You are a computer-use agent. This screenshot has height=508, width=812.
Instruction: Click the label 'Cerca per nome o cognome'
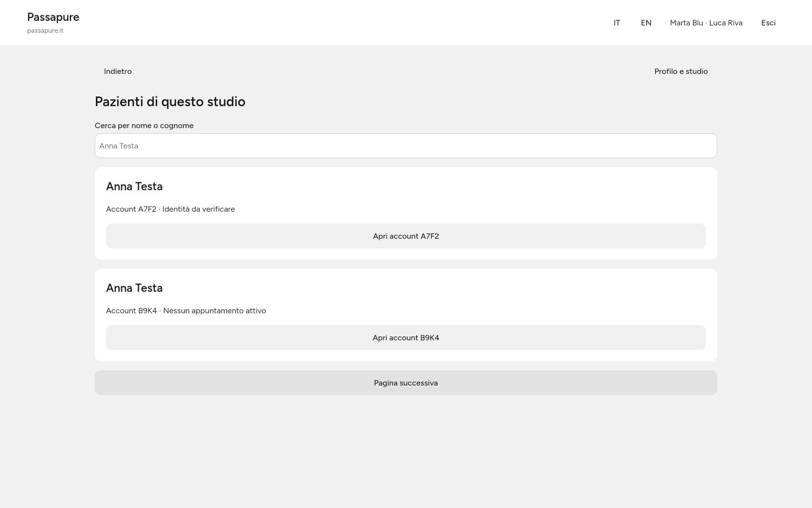(144, 125)
